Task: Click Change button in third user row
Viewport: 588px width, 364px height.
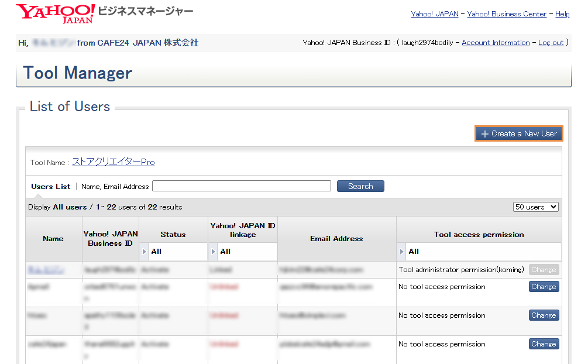Action: 544,315
